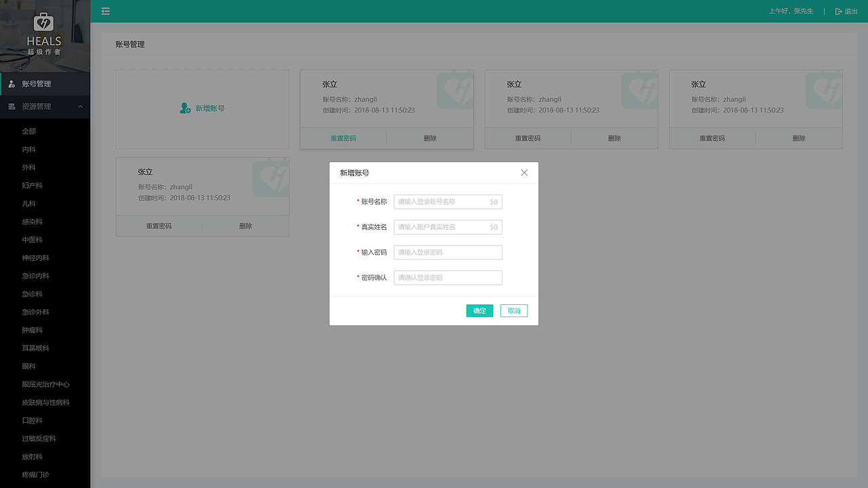868x488 pixels.
Task: Click the 资源管理 sidebar resource icon
Action: point(12,106)
